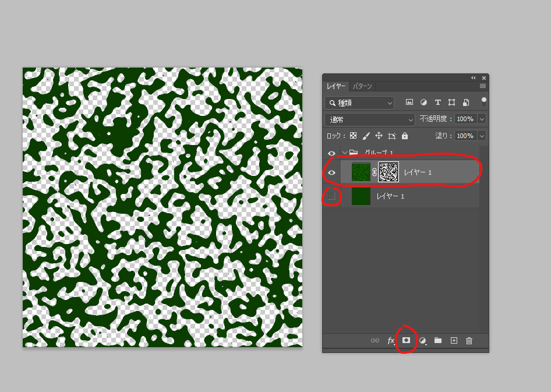
Task: Hide the masked レイヤー 1 layer
Action: click(332, 173)
